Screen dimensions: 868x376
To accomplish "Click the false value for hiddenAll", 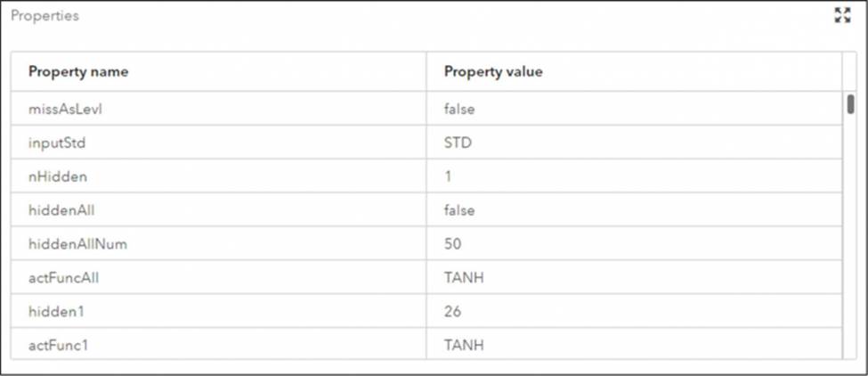I will [459, 210].
